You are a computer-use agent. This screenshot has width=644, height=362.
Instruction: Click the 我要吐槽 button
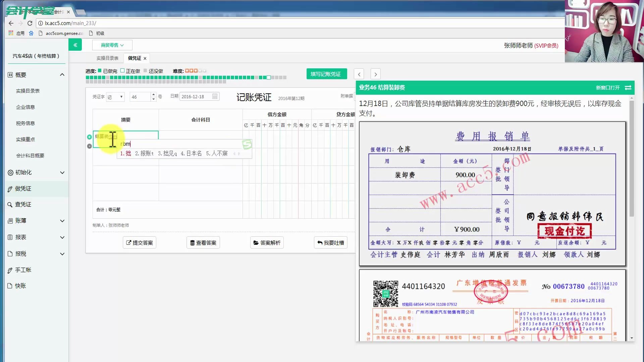coord(331,243)
